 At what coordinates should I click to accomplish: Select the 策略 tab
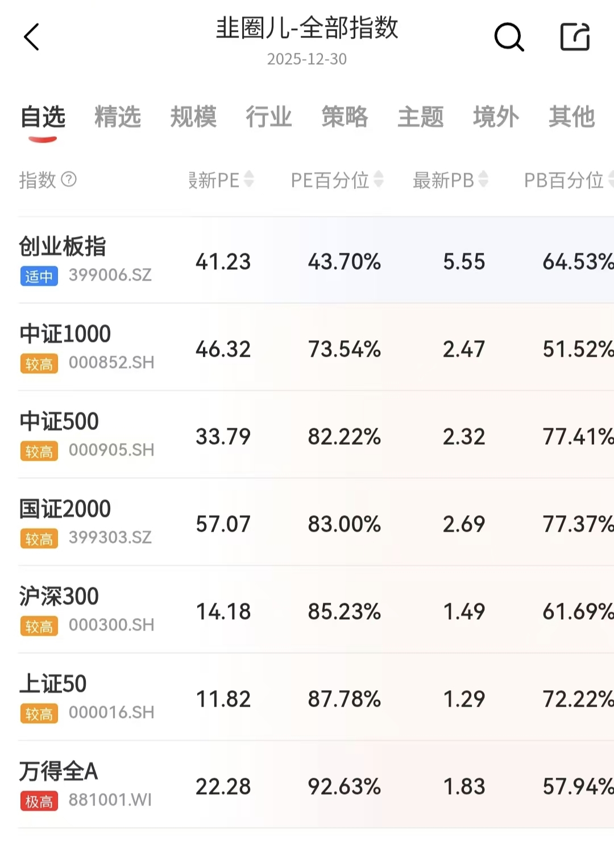click(x=345, y=117)
